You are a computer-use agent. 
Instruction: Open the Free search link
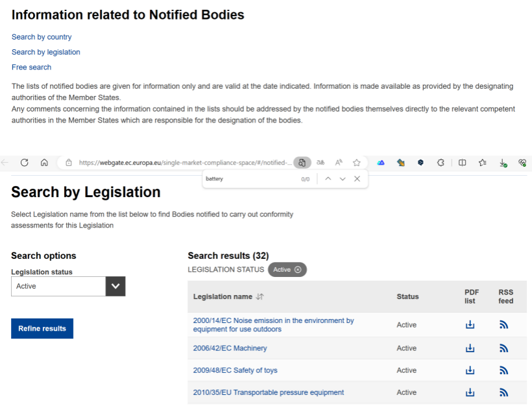point(31,67)
